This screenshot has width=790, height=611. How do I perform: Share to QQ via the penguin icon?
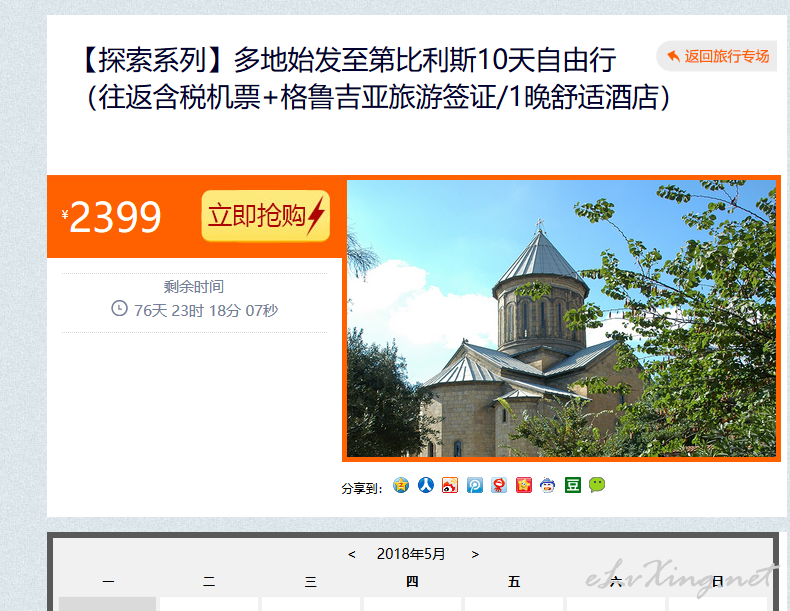coord(548,485)
